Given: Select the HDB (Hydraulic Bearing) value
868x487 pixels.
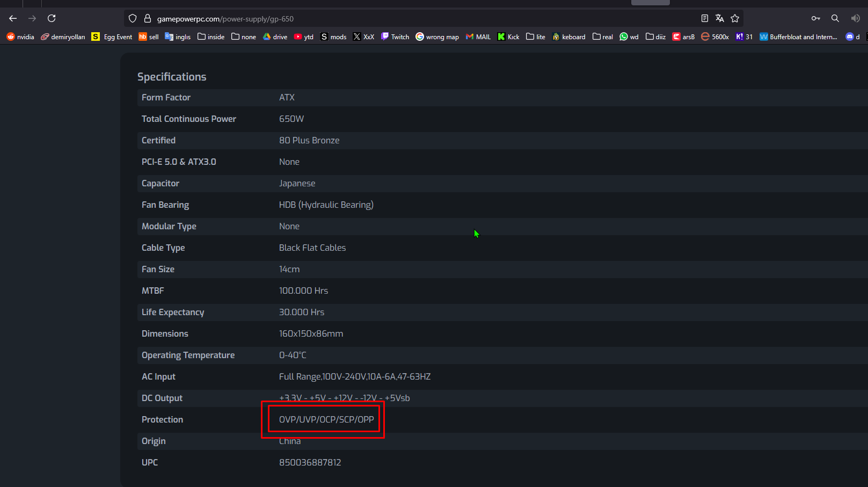Looking at the screenshot, I should click(x=326, y=205).
